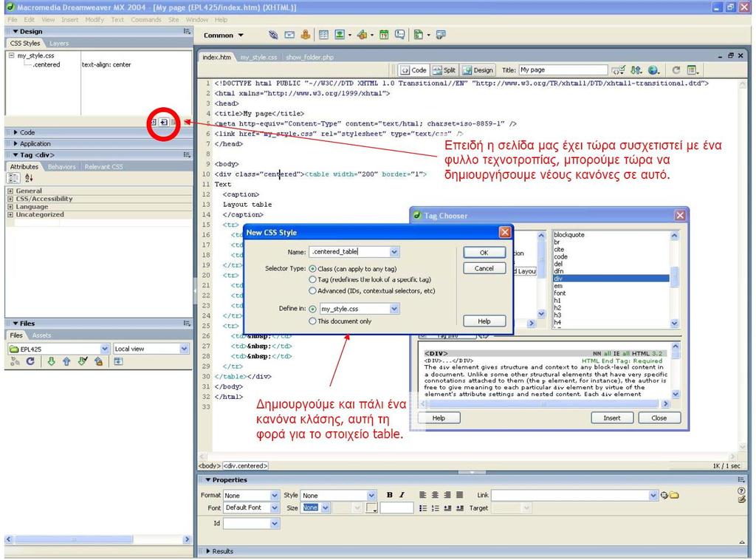
Task: Click the New CSS Style icon
Action: point(164,123)
